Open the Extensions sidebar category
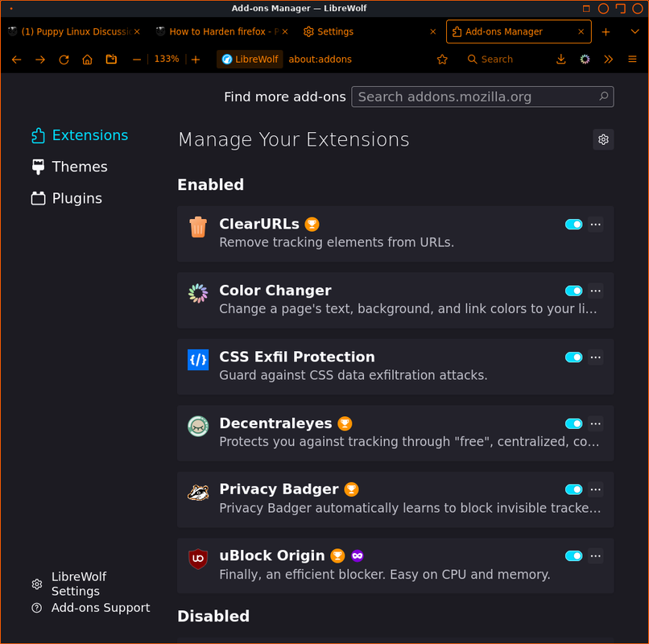Screen dimensions: 649x644 click(x=80, y=135)
